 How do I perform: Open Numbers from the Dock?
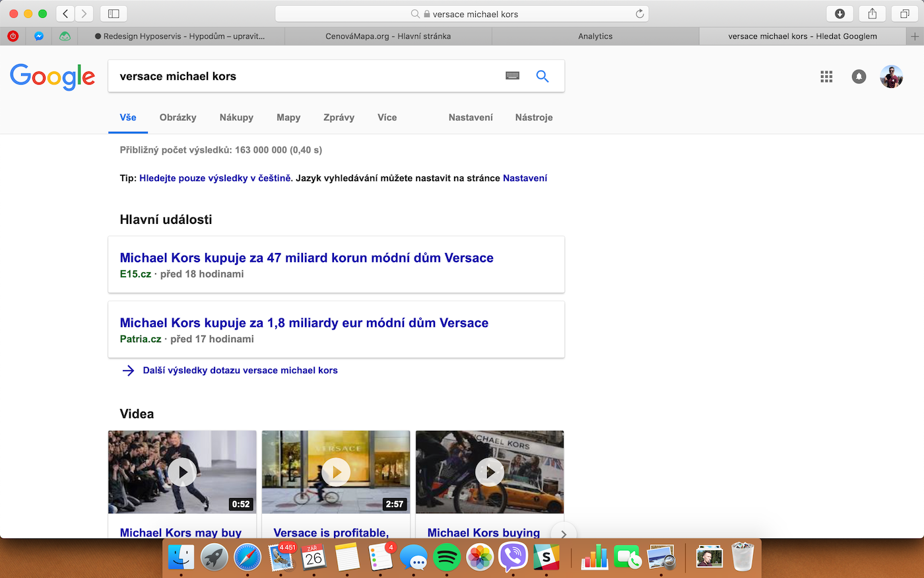pyautogui.click(x=595, y=558)
